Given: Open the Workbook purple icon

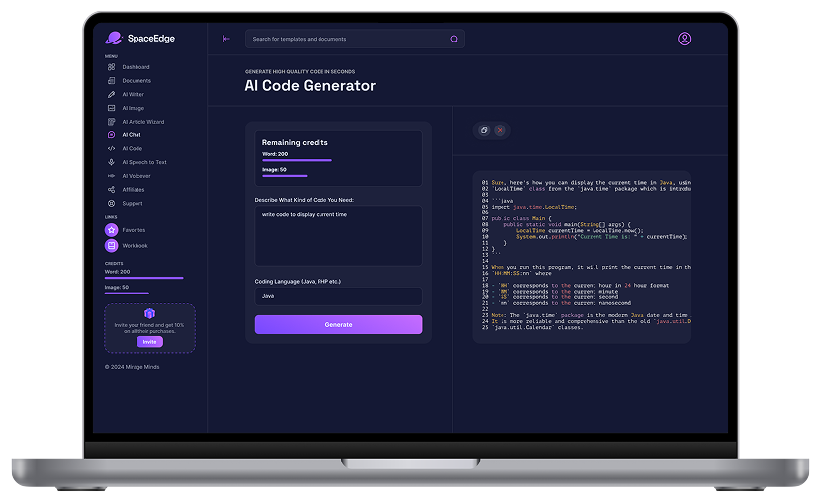Looking at the screenshot, I should click(x=111, y=246).
